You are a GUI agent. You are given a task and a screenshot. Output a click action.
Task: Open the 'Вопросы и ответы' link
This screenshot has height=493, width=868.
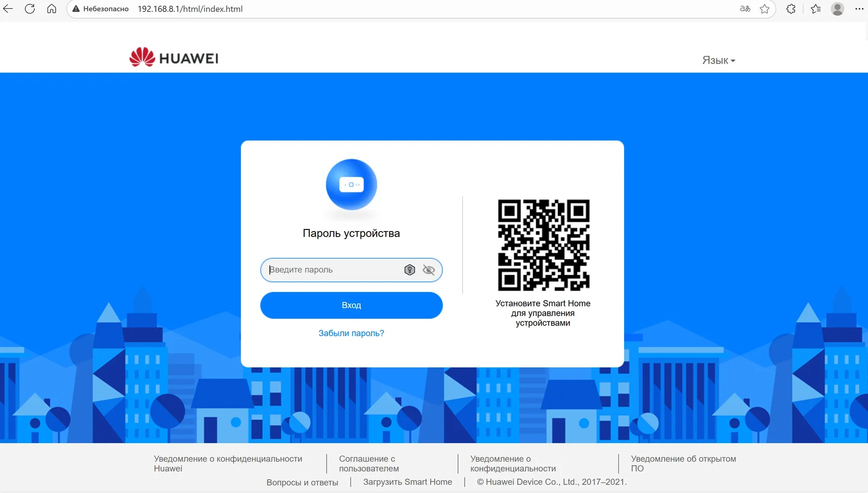[x=302, y=482]
